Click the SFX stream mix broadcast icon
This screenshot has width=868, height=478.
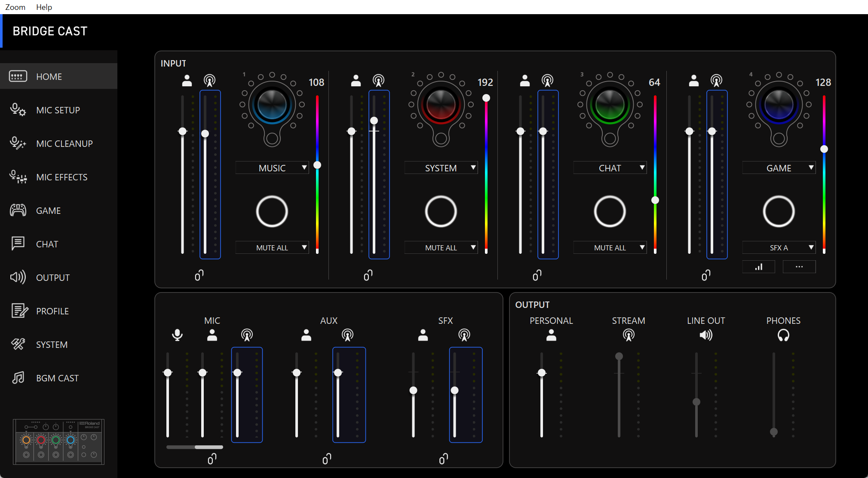[x=464, y=335]
